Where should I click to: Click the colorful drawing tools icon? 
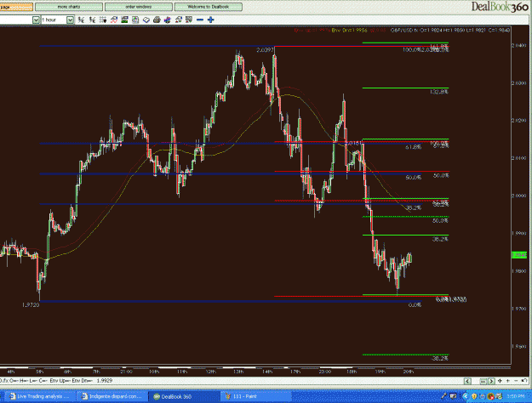coord(168,20)
